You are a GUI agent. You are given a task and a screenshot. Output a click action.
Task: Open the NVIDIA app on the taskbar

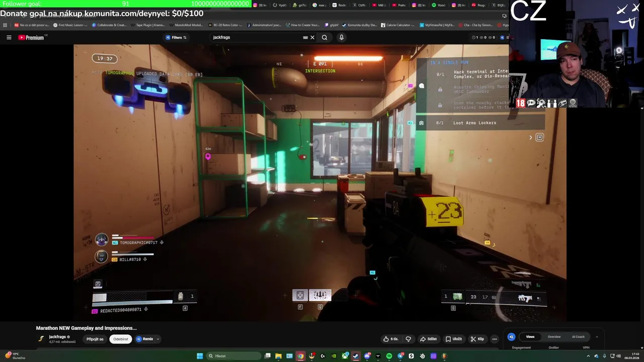pos(334,356)
